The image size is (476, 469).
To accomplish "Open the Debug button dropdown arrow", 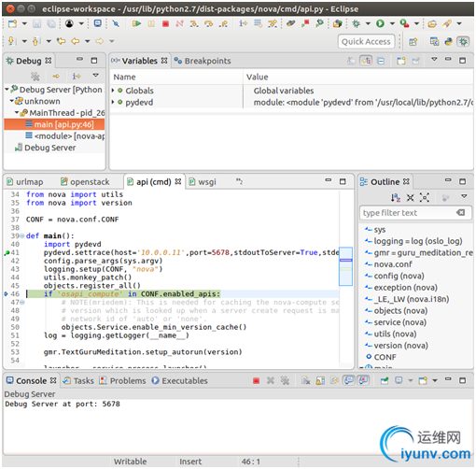I will tap(368, 23).
